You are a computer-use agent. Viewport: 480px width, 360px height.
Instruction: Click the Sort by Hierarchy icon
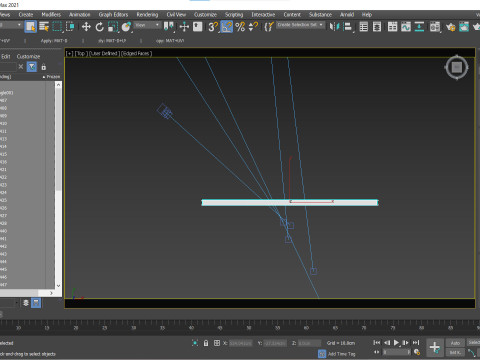click(x=36, y=303)
